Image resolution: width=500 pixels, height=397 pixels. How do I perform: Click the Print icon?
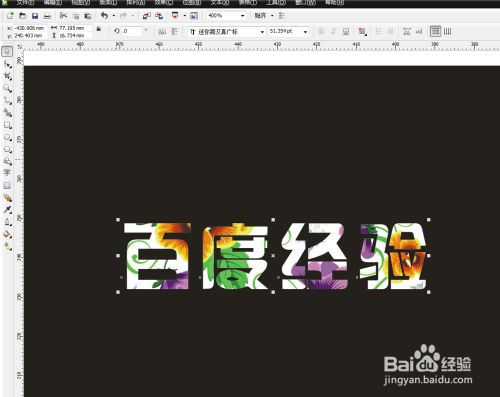(47, 16)
